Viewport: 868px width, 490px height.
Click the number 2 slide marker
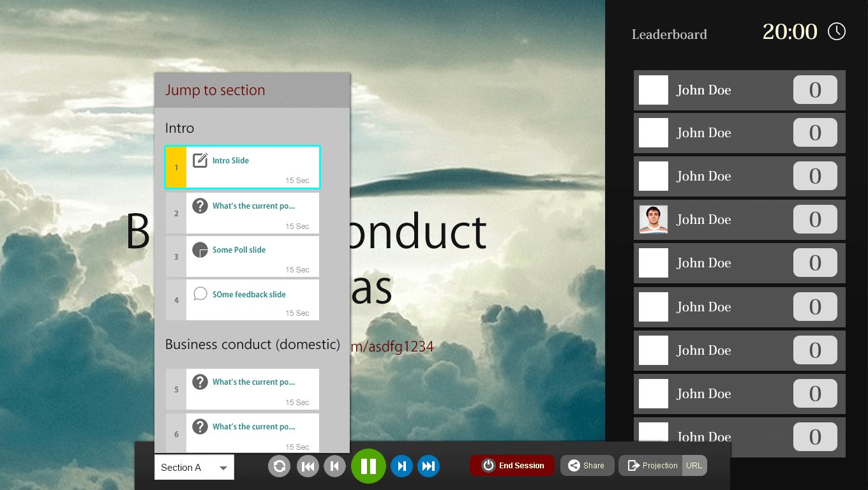[x=176, y=213]
